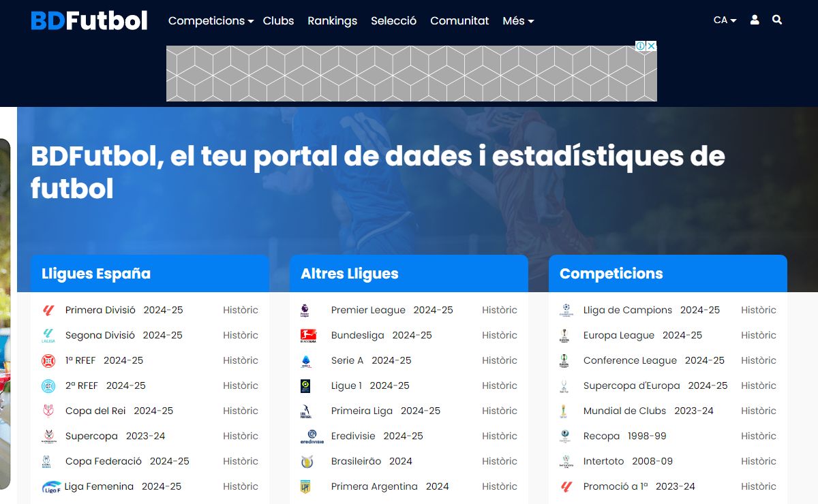Open the Selecció menu item
Screen dimensions: 818x504
pyautogui.click(x=393, y=20)
